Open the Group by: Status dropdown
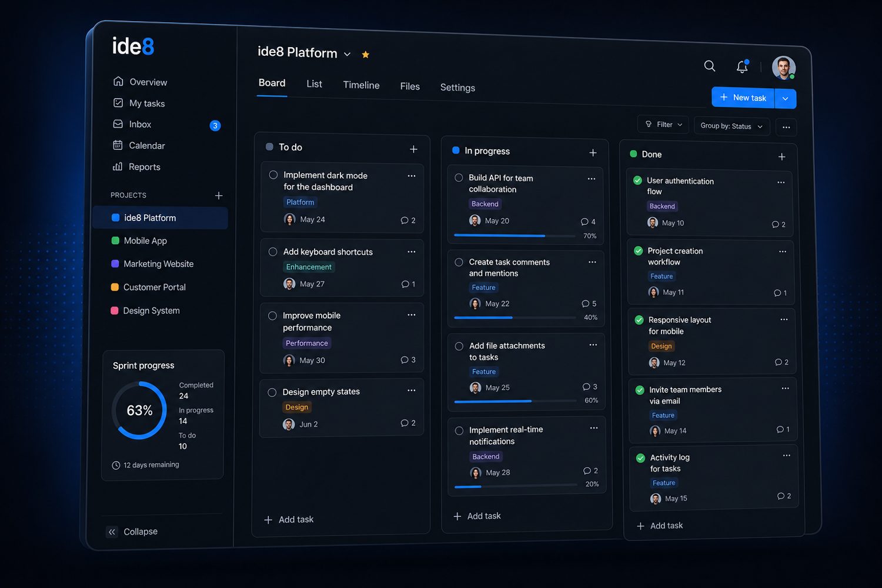Screen dimensions: 882x588 coord(731,126)
